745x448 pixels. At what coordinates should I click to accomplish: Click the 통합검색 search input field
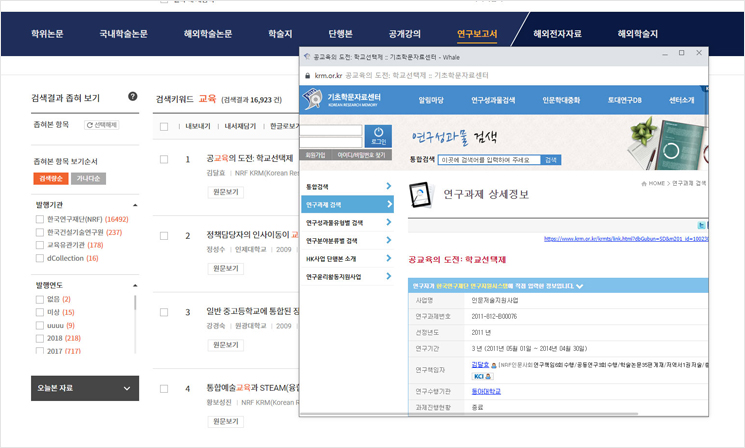[489, 160]
